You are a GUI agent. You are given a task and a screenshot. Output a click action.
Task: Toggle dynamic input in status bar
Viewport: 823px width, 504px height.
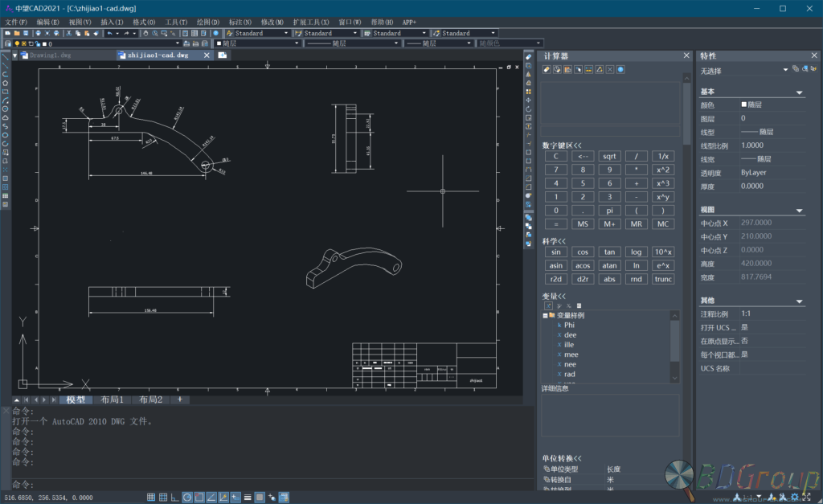(x=235, y=498)
